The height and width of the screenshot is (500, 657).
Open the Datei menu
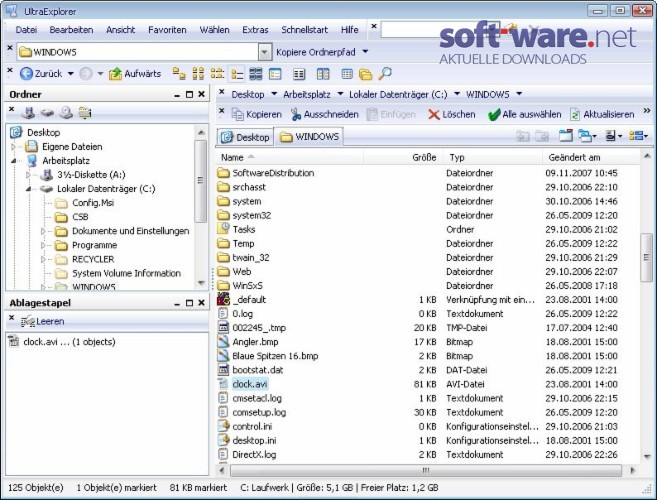click(x=26, y=30)
